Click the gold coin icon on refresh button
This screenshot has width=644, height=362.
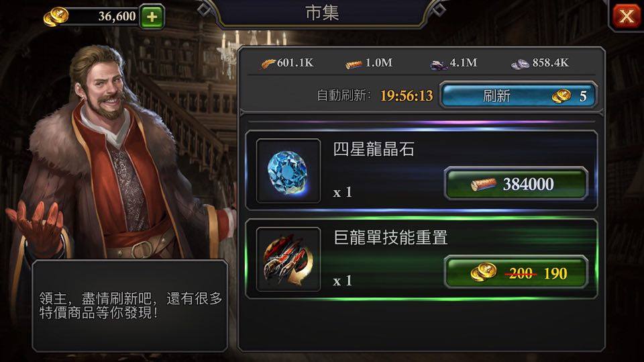(x=561, y=96)
